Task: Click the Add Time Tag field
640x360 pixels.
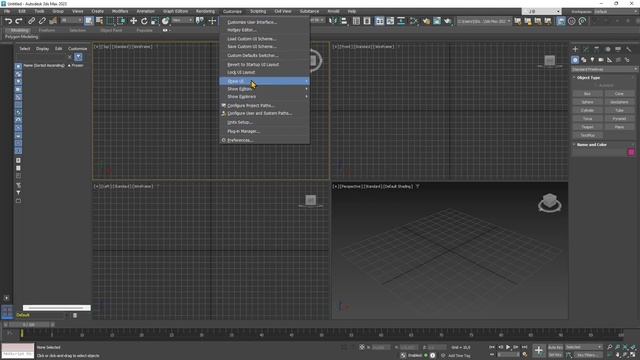Action: click(x=459, y=356)
